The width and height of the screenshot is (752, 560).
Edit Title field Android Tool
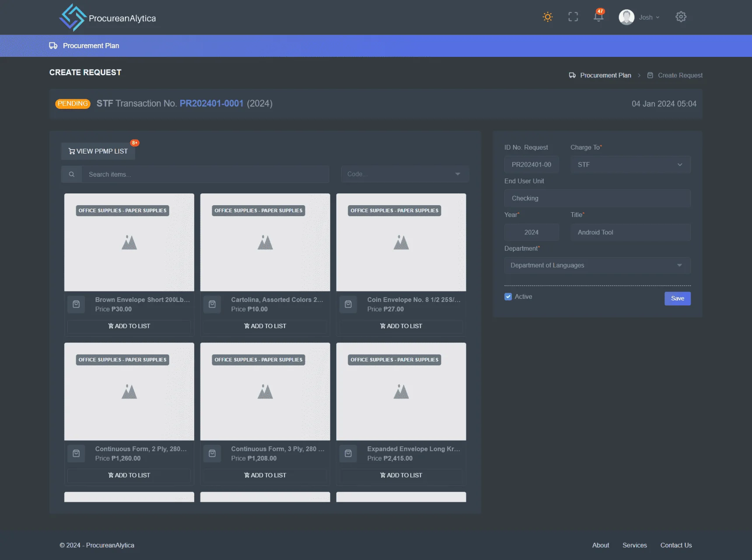tap(630, 232)
